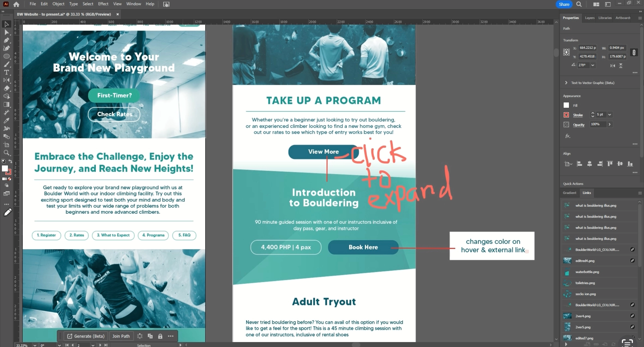The width and height of the screenshot is (644, 347).
Task: Select the Eyedropper tool
Action: point(7,120)
